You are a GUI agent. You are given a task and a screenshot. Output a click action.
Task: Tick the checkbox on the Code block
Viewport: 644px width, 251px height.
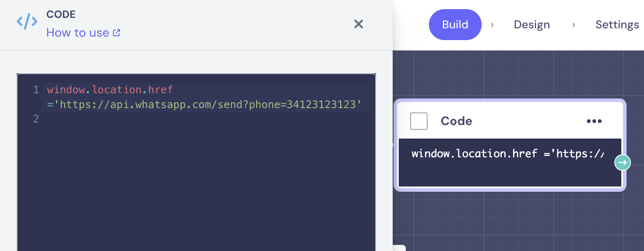click(419, 121)
